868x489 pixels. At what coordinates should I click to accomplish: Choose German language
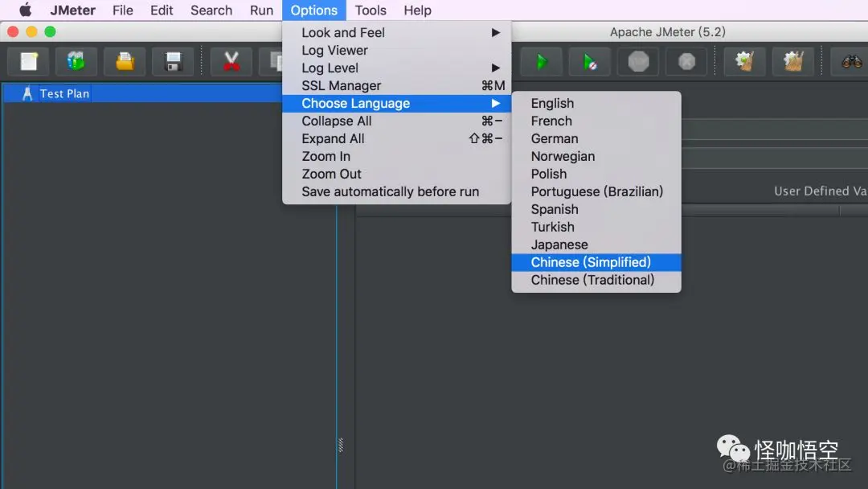pos(596,138)
